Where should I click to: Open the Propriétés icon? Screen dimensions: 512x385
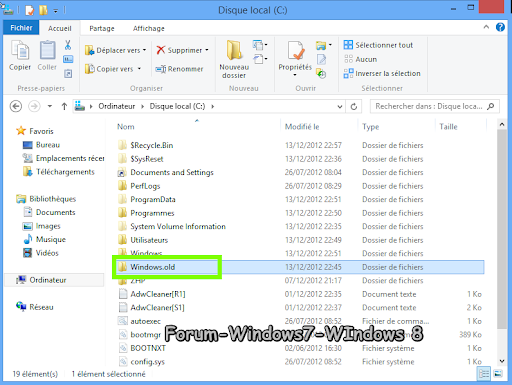point(296,51)
